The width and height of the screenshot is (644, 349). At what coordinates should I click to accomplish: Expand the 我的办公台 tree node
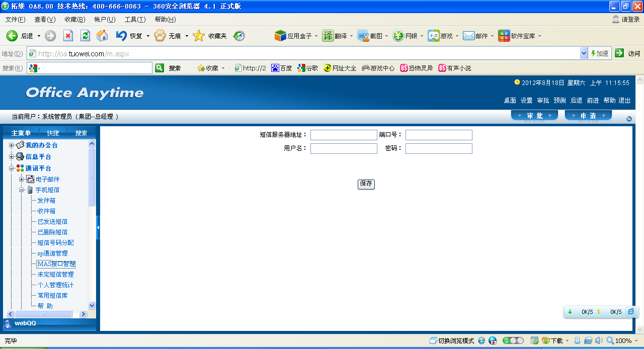point(11,145)
